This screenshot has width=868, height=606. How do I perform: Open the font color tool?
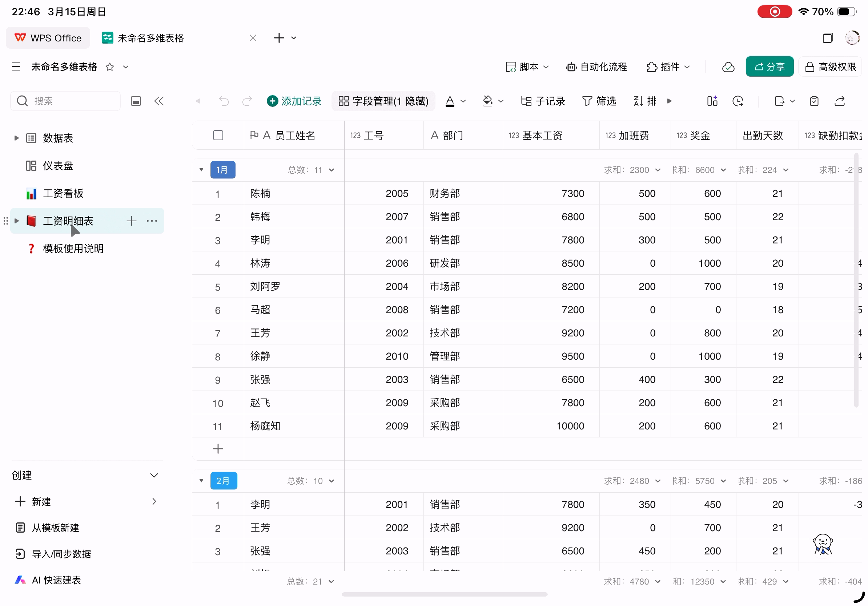point(450,101)
